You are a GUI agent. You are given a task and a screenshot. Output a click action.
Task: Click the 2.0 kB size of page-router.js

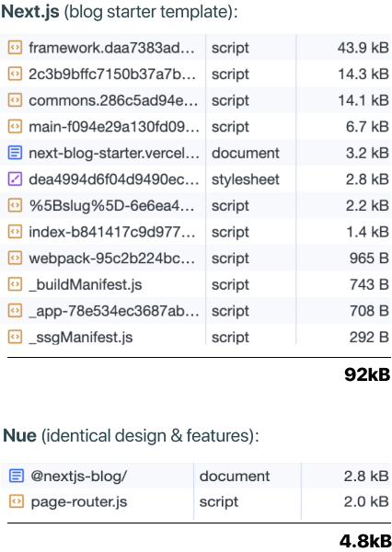366,501
